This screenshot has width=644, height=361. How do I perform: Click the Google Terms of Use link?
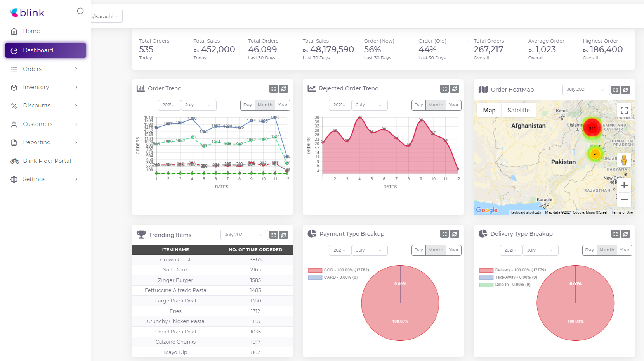[621, 212]
